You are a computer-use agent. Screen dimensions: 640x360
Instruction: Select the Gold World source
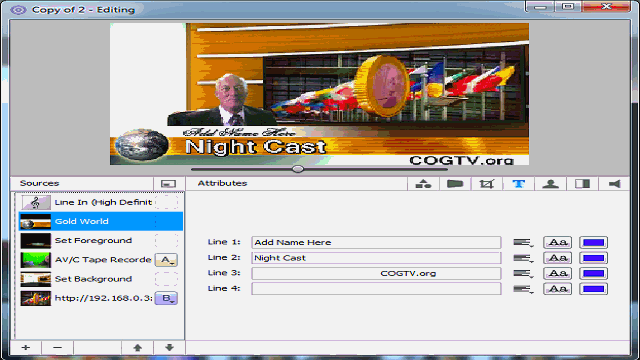pos(101,221)
